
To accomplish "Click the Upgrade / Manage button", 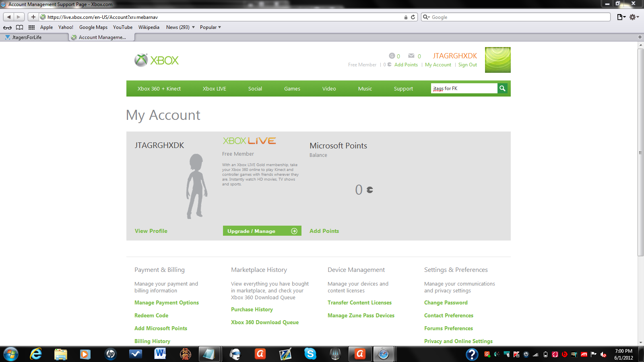I will [262, 231].
